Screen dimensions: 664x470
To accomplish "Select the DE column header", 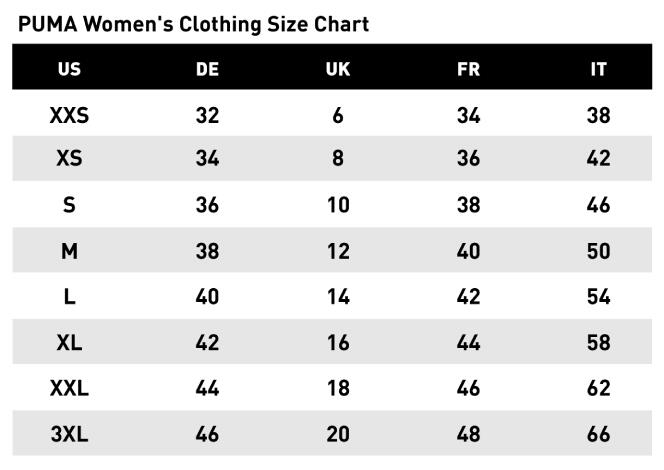I will coord(207,69).
